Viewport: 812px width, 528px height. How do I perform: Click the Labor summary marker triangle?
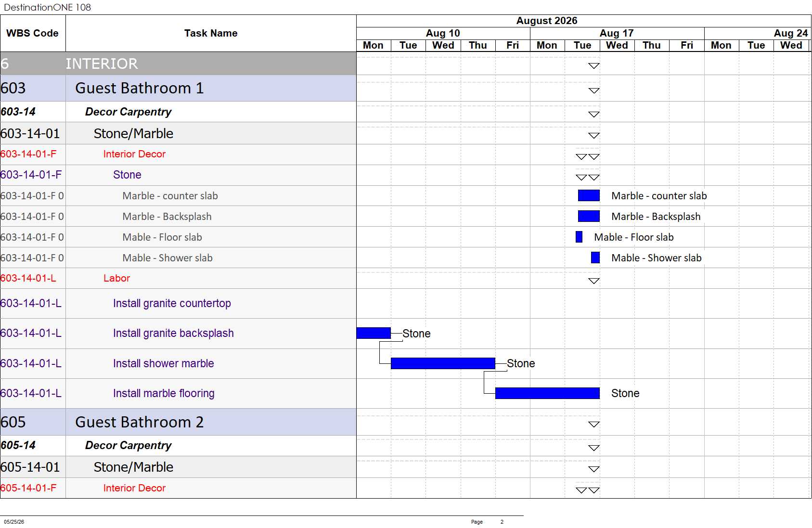click(594, 281)
